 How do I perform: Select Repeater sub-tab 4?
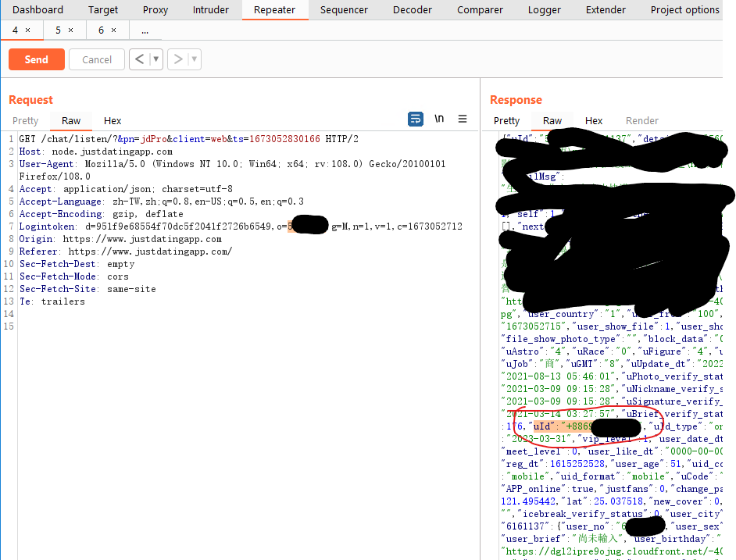click(15, 30)
